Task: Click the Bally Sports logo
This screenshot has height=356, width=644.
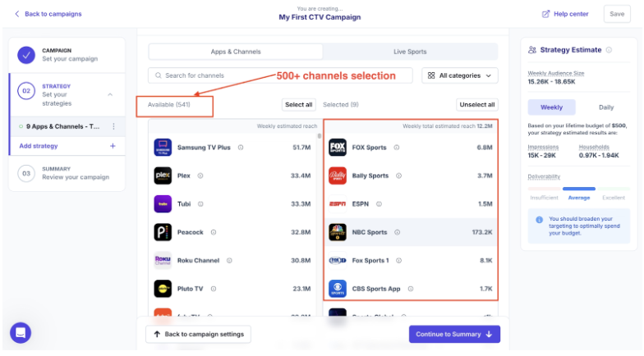Action: [x=338, y=176]
